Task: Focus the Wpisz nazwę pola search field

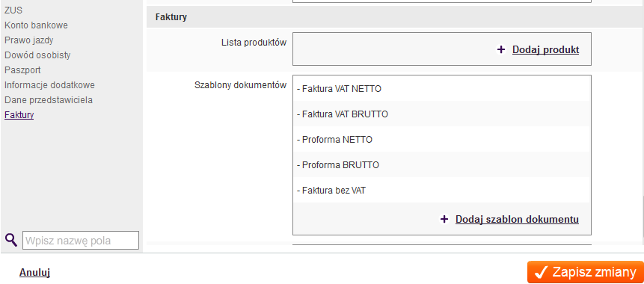Action: coord(81,241)
